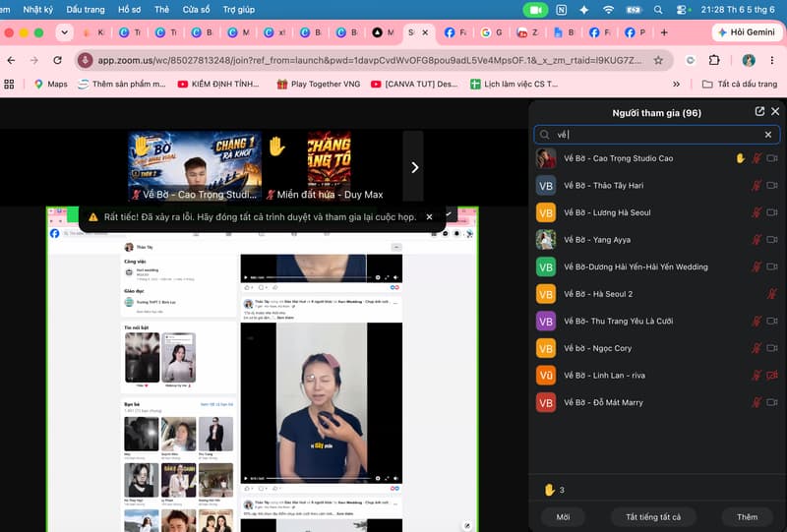Click camera icon for Thảo Tây Hari

pos(772,186)
